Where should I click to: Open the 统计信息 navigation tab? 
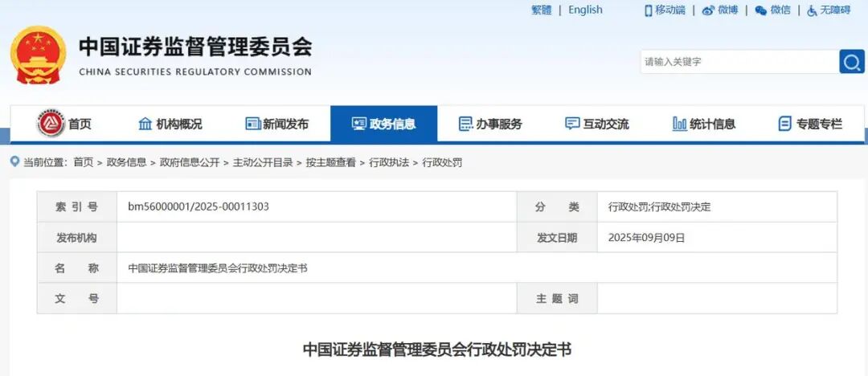(x=704, y=124)
